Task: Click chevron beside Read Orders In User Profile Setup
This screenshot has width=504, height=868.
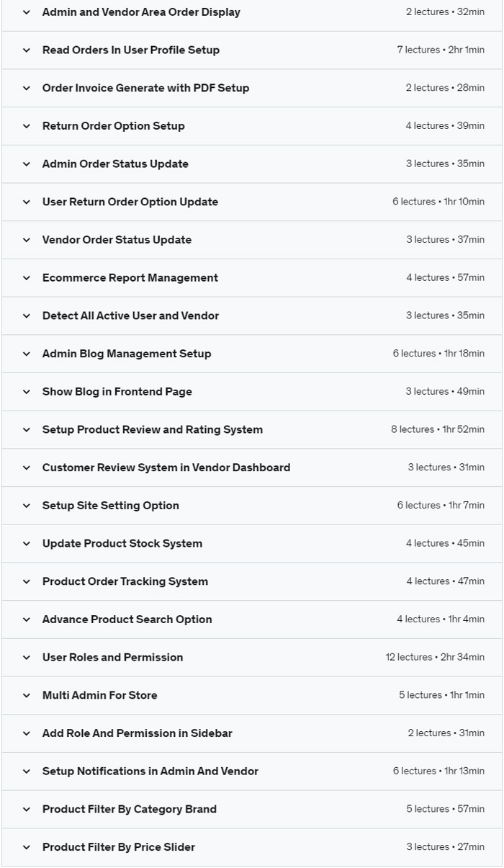Action: tap(27, 50)
